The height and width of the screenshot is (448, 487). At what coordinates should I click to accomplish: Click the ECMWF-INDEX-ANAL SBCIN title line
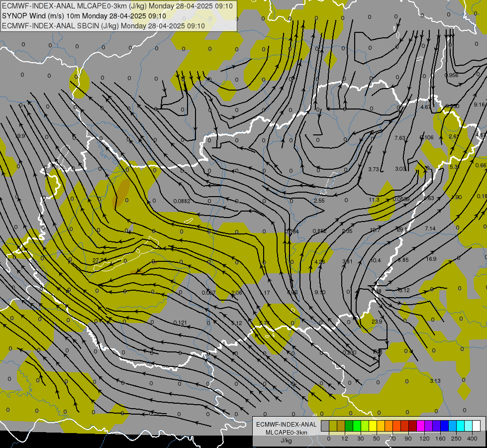coord(103,26)
